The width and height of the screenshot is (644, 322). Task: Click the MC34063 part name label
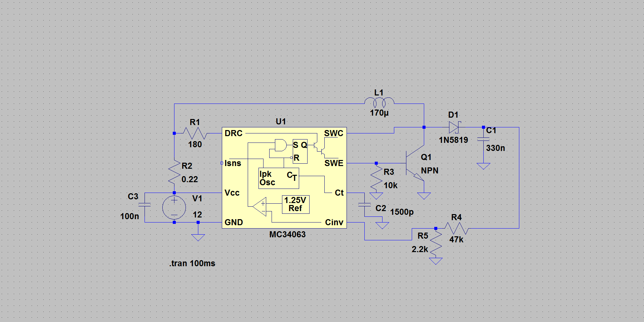tap(287, 235)
